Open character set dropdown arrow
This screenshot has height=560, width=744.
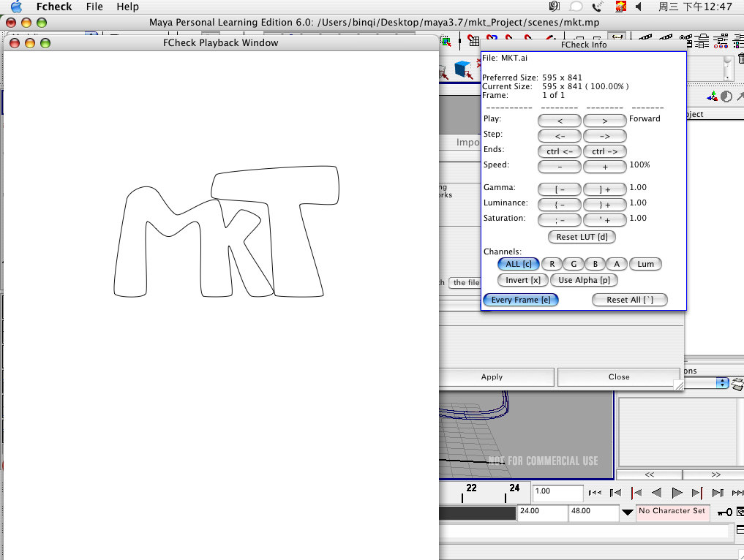coord(627,512)
